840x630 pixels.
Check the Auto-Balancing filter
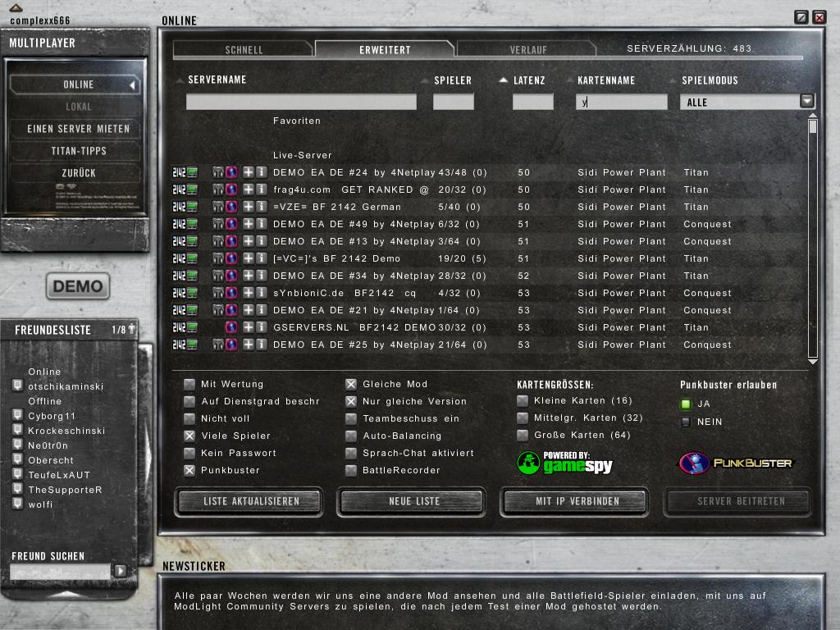[x=351, y=436]
